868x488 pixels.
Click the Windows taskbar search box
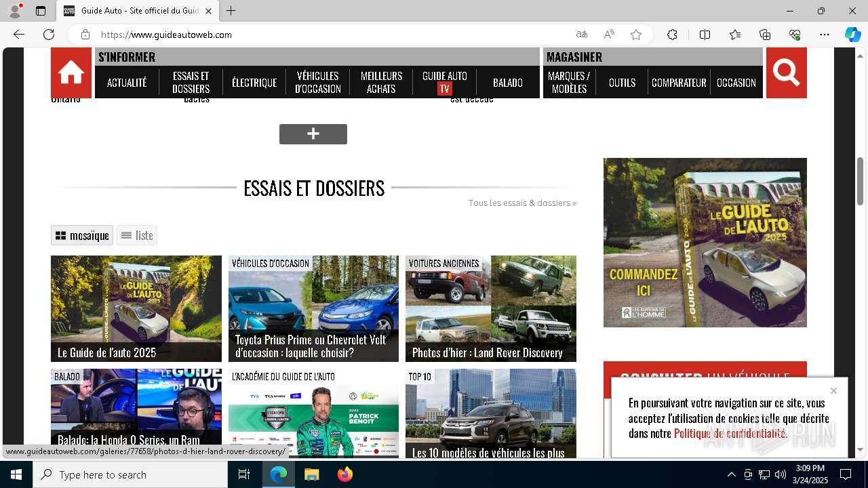[130, 474]
